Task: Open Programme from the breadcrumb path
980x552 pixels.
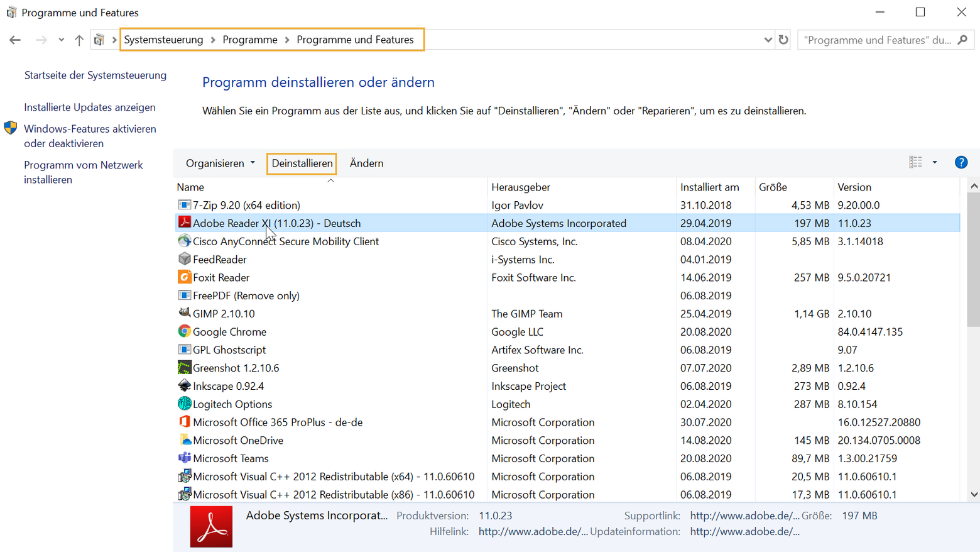Action: pos(249,39)
